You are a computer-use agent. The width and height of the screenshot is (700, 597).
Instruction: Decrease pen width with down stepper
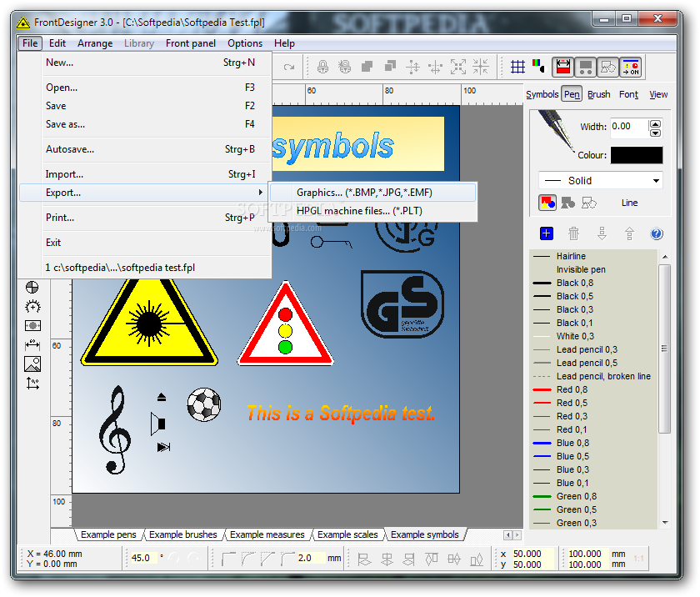click(655, 133)
